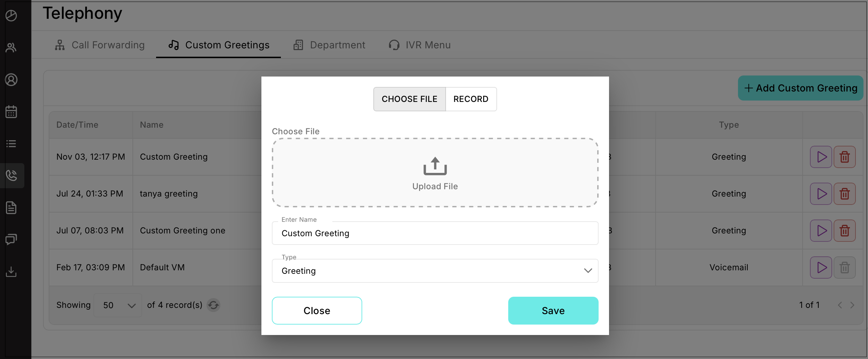Click the Enter Name text field
Viewport: 868px width, 359px height.
(435, 233)
